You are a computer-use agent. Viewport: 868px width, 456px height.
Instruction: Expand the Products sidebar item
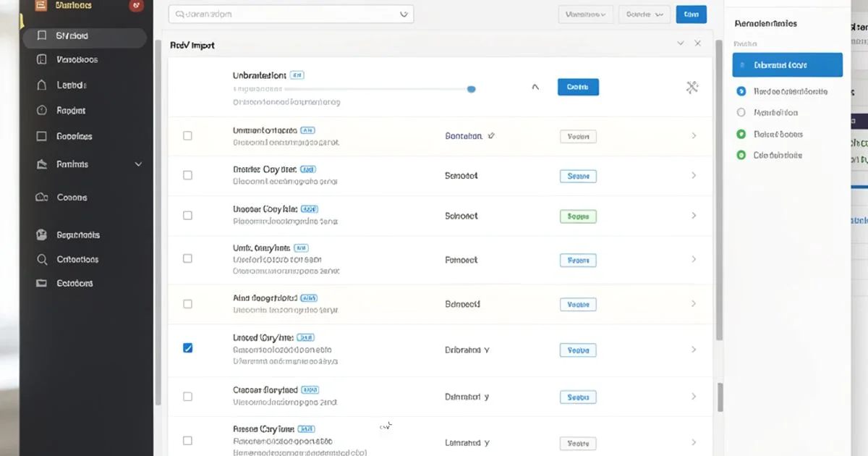click(137, 164)
